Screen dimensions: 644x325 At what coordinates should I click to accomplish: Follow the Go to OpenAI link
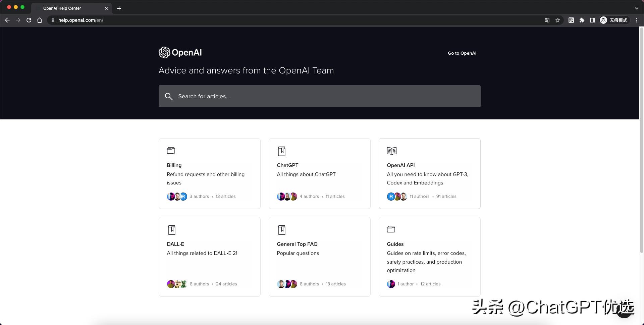click(x=462, y=53)
